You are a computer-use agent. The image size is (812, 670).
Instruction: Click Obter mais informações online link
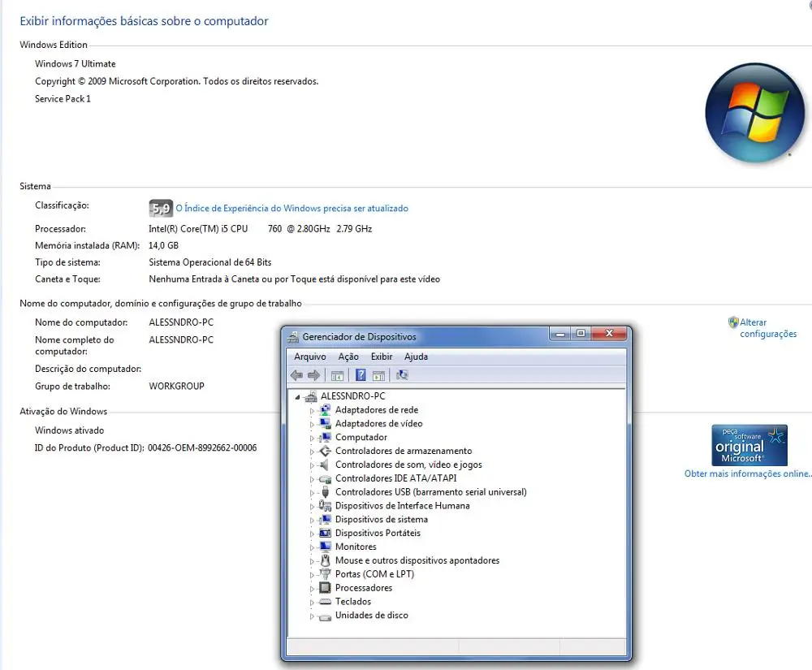(x=748, y=473)
